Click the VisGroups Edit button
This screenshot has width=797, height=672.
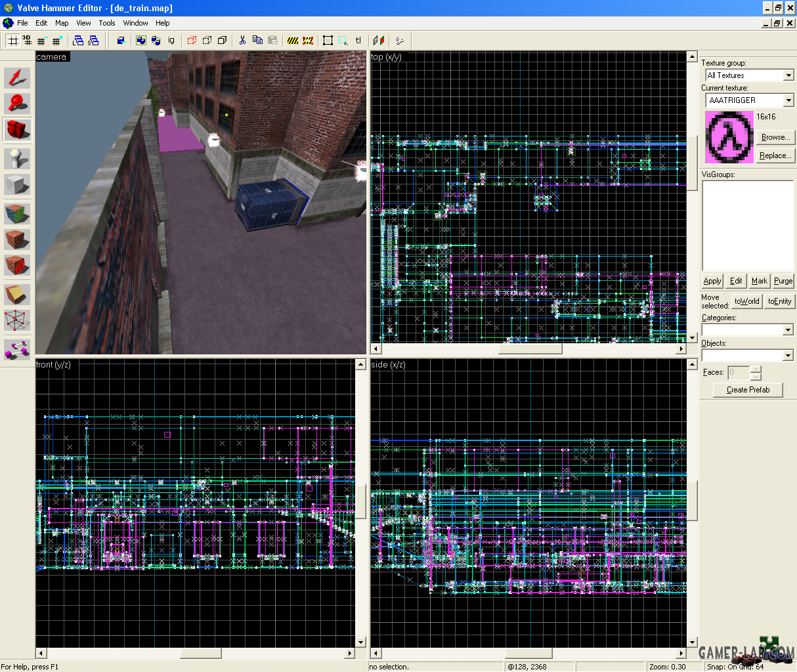coord(736,281)
